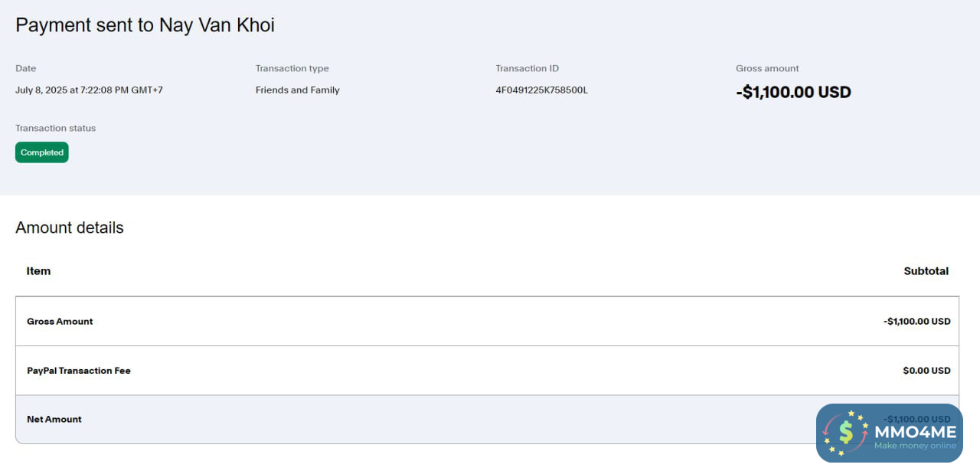980x471 pixels.
Task: Click the 'Subtotal' column header
Action: [x=926, y=271]
